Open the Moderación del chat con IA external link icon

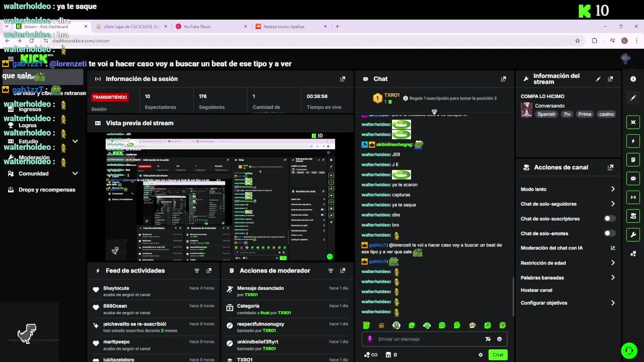click(613, 248)
